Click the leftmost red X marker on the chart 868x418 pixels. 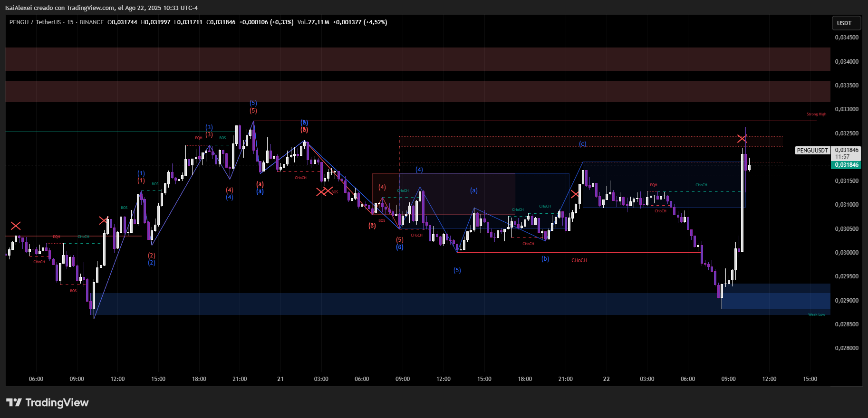(16, 226)
